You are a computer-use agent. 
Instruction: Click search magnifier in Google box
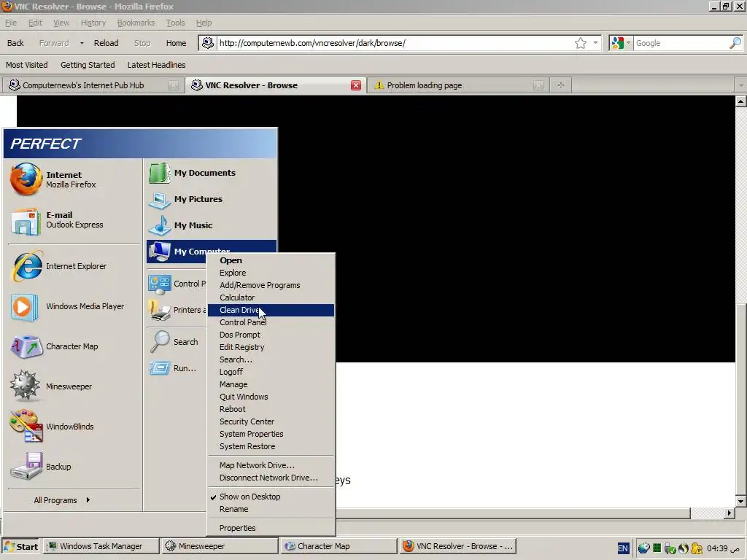(x=735, y=43)
